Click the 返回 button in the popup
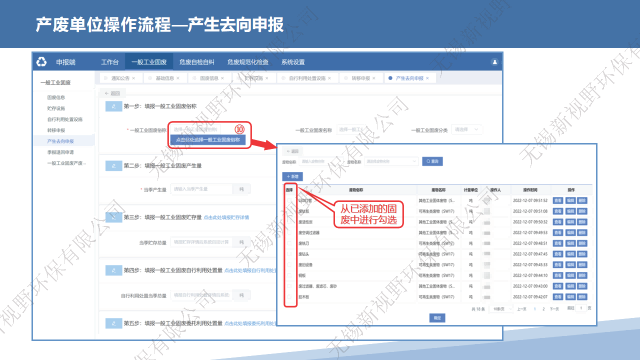 click(x=293, y=151)
